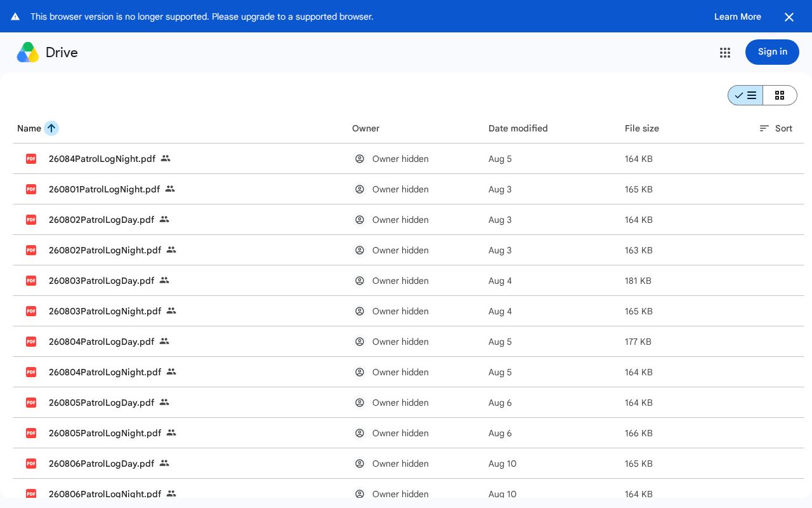Click PDF icon for 260803PatrolLogNight.pdf
This screenshot has width=812, height=508.
31,311
